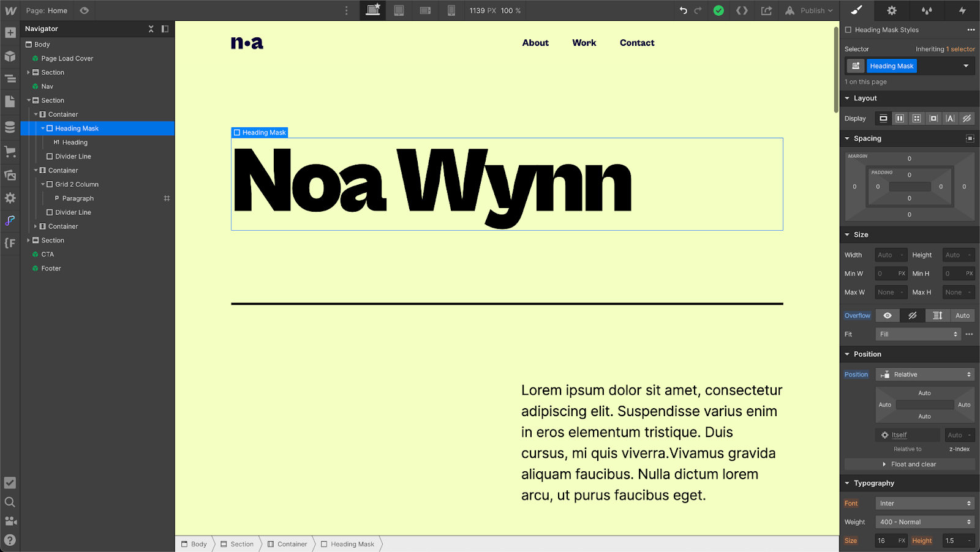Collapse the Typography section

click(846, 483)
